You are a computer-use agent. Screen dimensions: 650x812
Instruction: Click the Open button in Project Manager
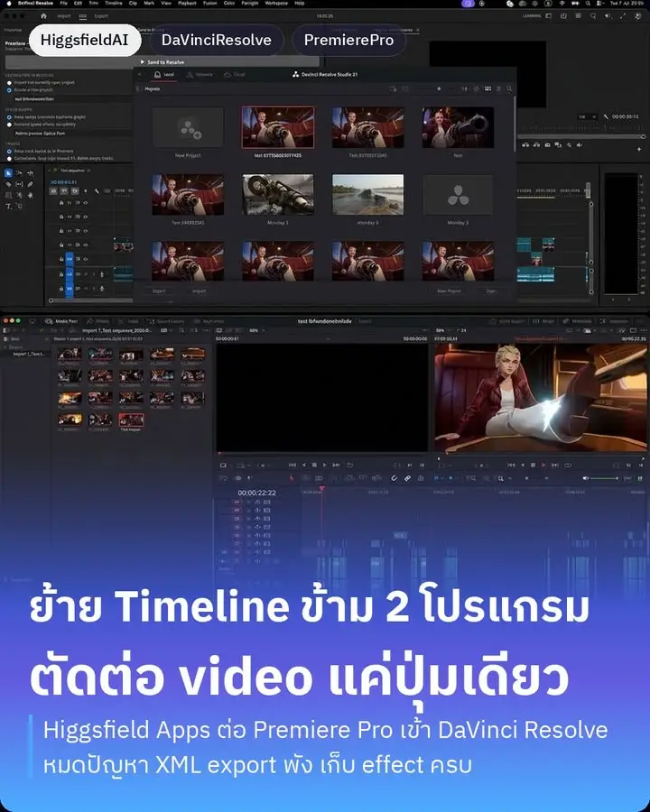tap(491, 291)
